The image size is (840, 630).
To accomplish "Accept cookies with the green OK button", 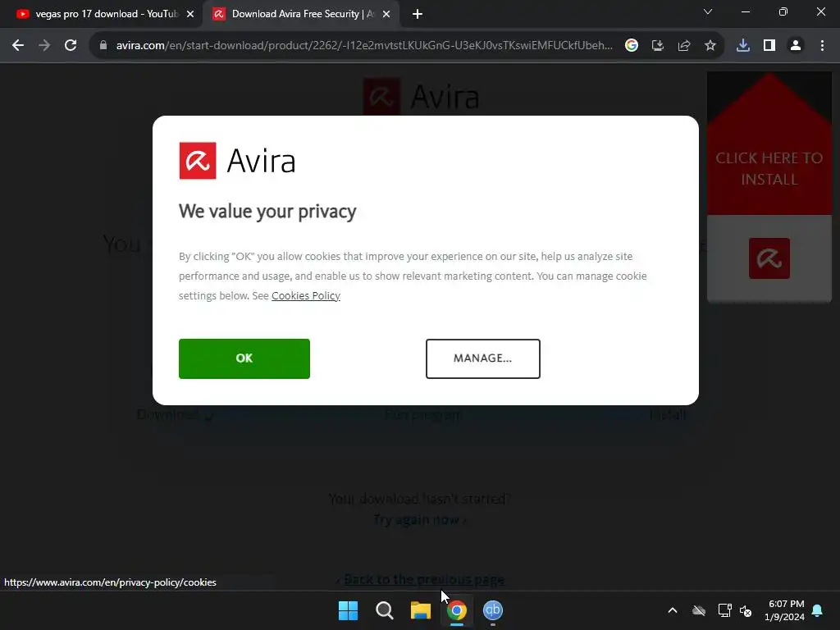I will pyautogui.click(x=244, y=358).
